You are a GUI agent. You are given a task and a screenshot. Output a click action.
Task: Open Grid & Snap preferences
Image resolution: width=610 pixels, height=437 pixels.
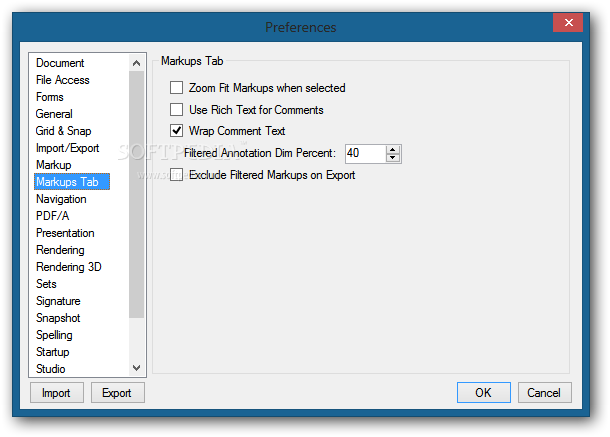[x=63, y=131]
